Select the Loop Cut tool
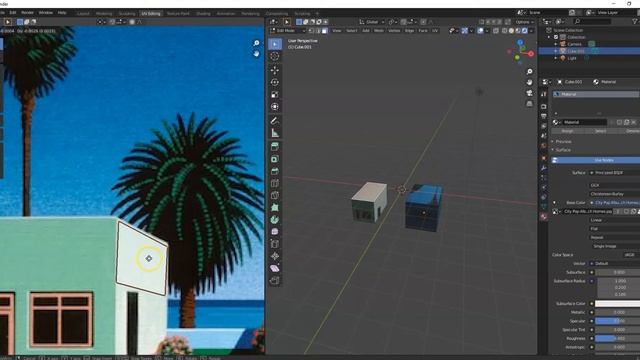The width and height of the screenshot is (640, 360). point(275,183)
